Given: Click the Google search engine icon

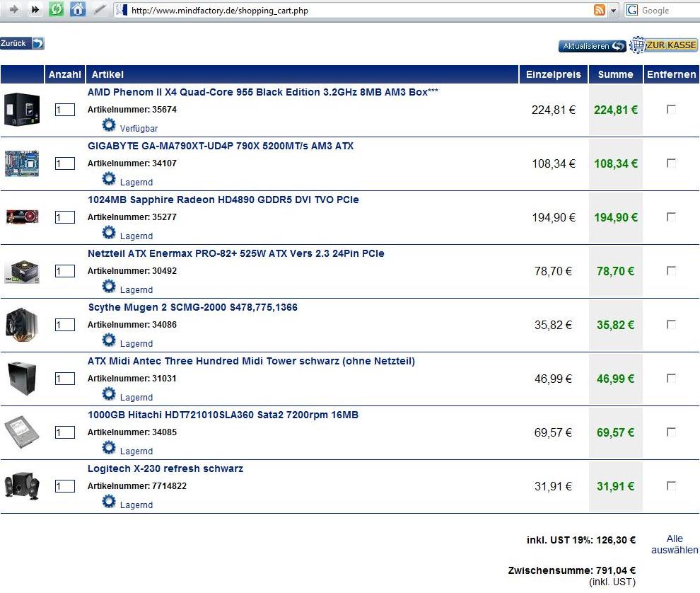Looking at the screenshot, I should tap(631, 10).
